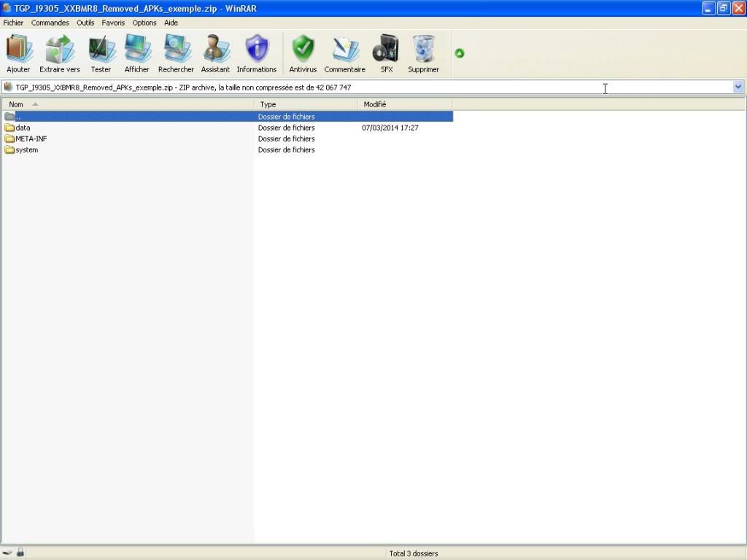The height and width of the screenshot is (560, 747).
Task: Select the META-INF folder icon
Action: [9, 139]
